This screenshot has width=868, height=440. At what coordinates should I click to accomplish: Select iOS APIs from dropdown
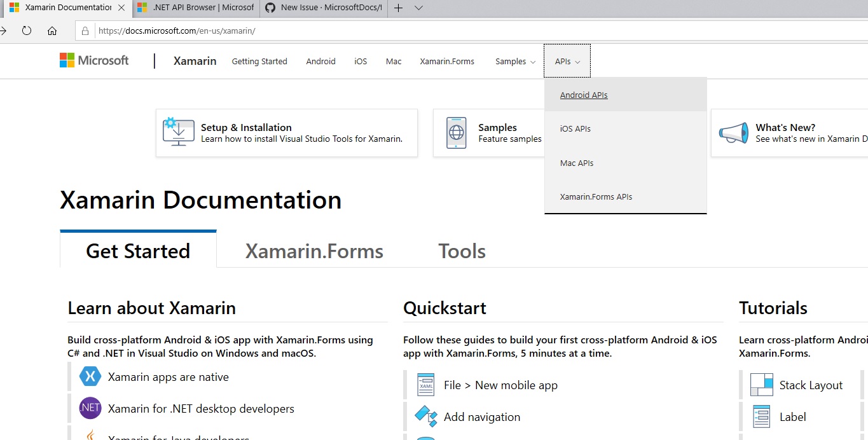coord(626,129)
